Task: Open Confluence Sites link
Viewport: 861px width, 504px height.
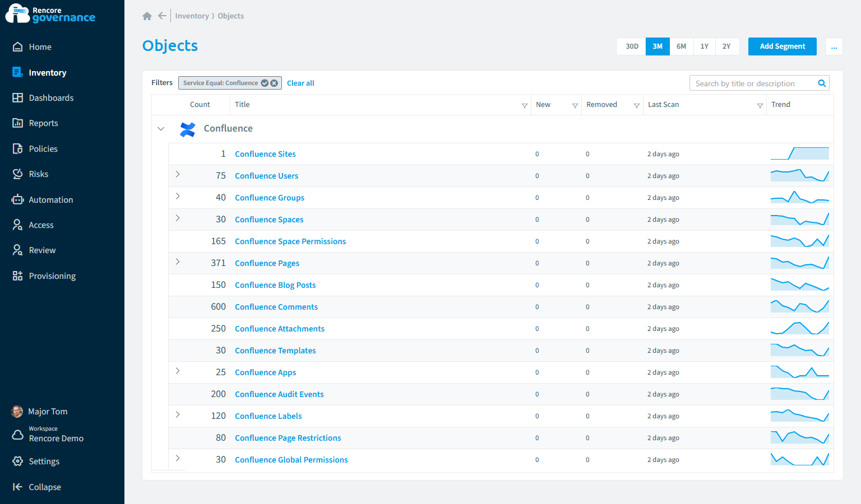Action: (x=265, y=154)
